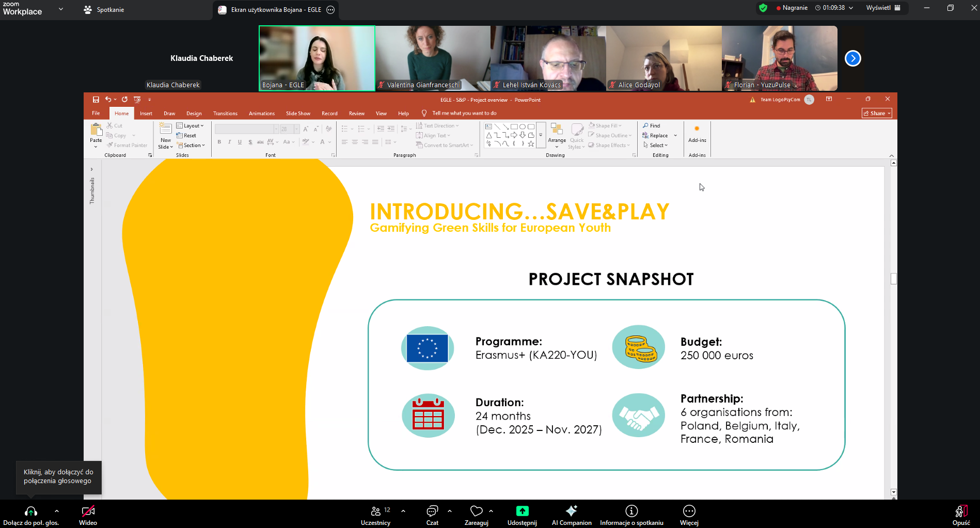The image size is (980, 528).
Task: Open the Zareaguj reactions chevron
Action: [x=491, y=511]
